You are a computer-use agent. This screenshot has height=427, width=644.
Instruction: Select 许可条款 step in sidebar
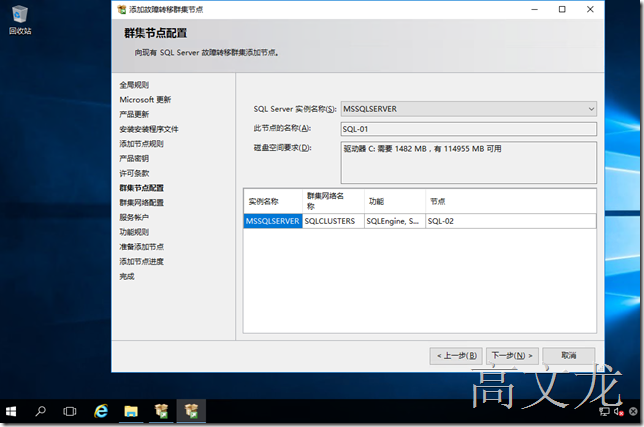pyautogui.click(x=134, y=173)
